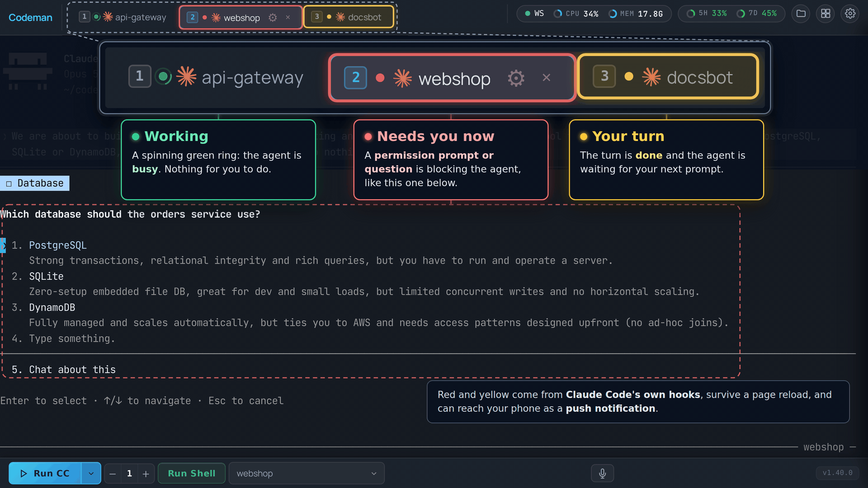Increase the session count with plus
This screenshot has height=488, width=868.
(146, 474)
